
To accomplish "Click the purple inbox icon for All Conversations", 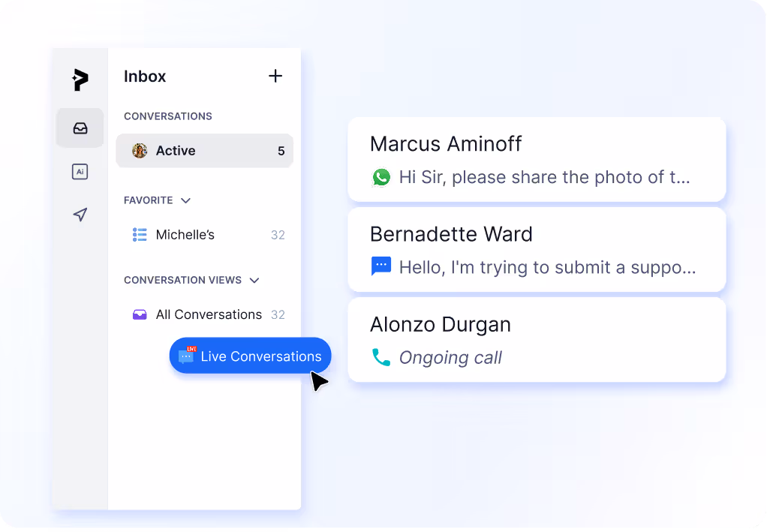I will pos(140,314).
